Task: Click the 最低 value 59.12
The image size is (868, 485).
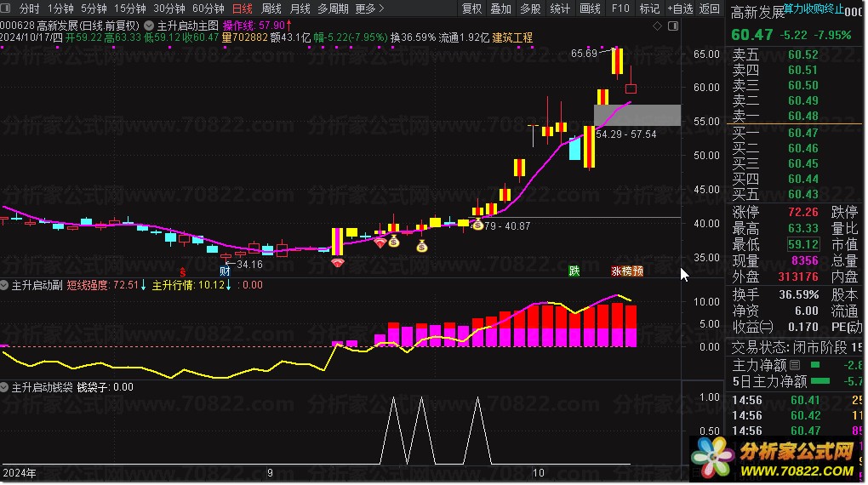Action: (802, 244)
